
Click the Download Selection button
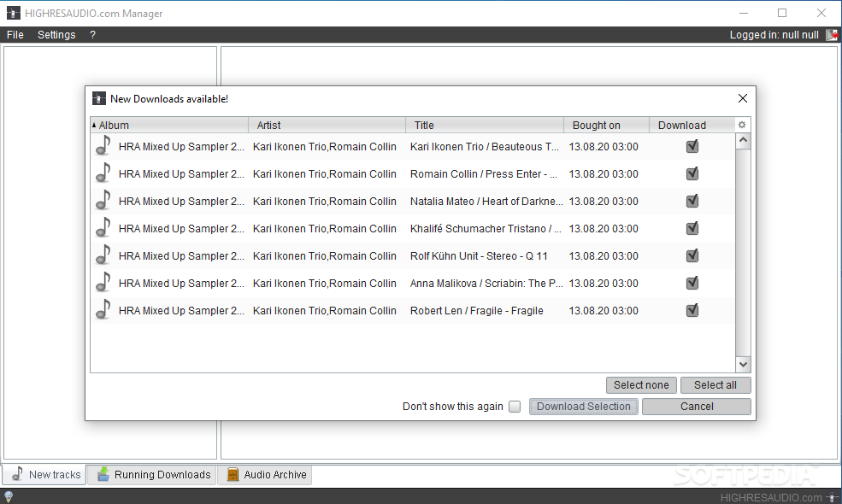tap(584, 407)
